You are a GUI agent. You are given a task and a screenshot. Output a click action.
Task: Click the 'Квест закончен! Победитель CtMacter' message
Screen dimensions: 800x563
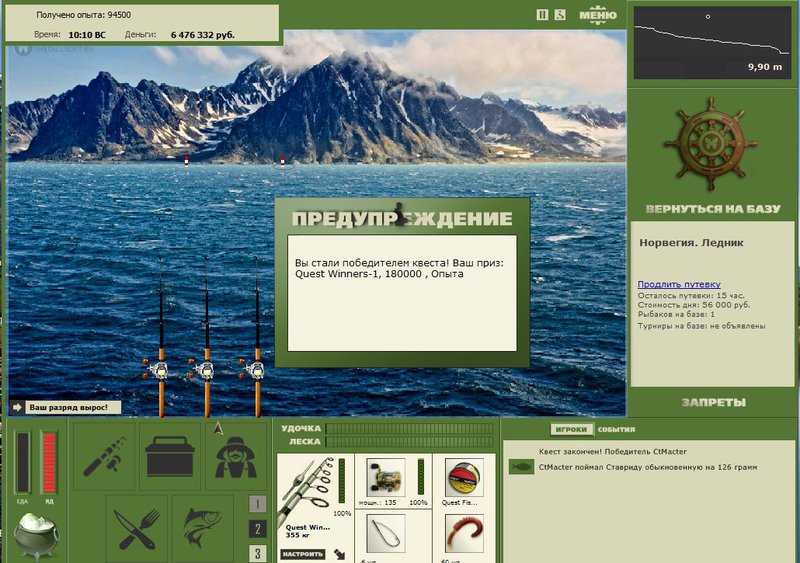[x=612, y=451]
